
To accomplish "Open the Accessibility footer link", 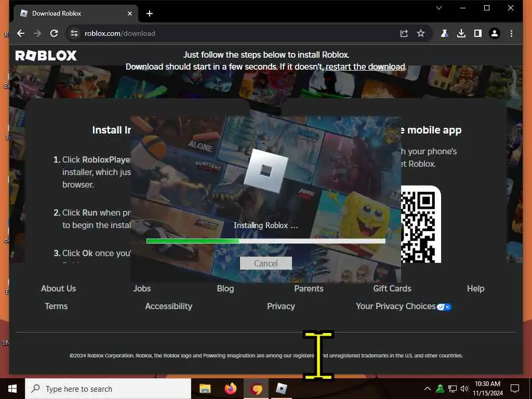I will click(x=169, y=306).
